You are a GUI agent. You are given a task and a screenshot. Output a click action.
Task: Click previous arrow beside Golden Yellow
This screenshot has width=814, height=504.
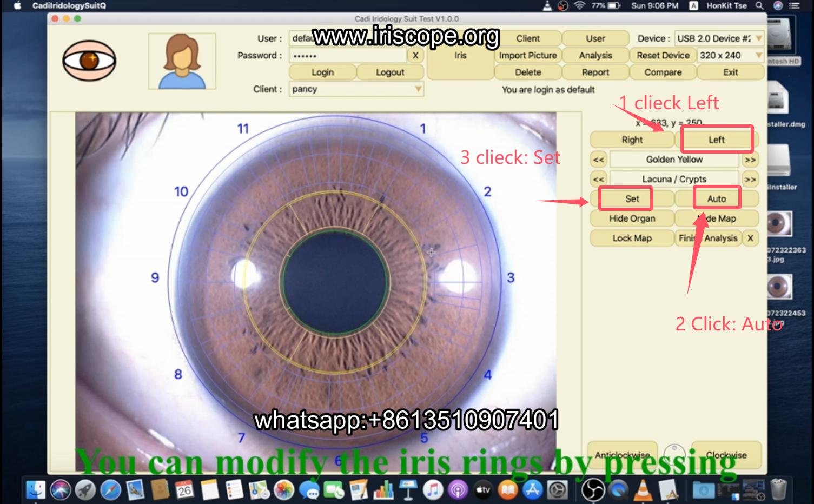pyautogui.click(x=599, y=160)
